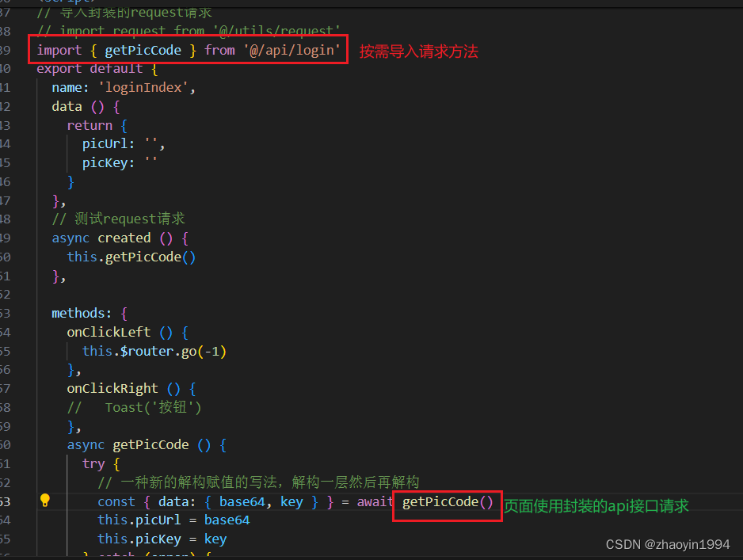Click the yellow lightbulb quick-fix icon
This screenshot has height=560, width=743.
tap(45, 501)
